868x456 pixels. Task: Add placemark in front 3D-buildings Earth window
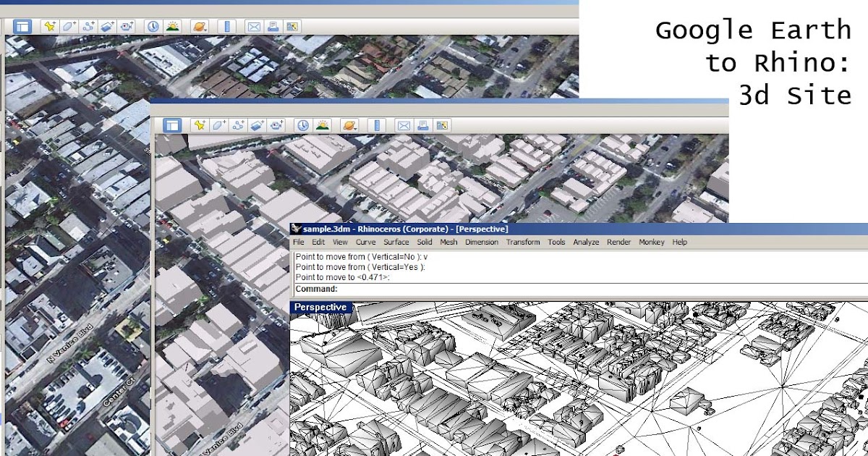tap(199, 125)
